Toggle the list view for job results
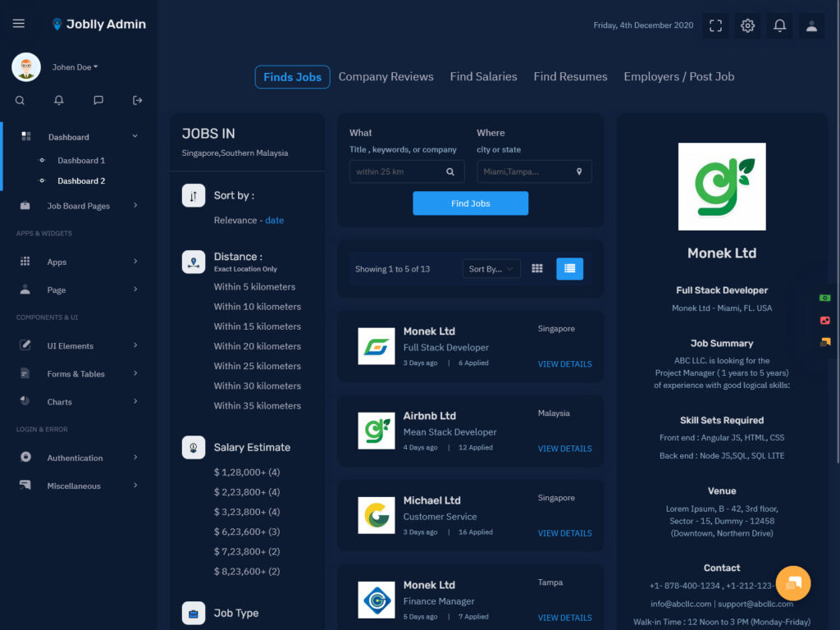 pyautogui.click(x=569, y=268)
